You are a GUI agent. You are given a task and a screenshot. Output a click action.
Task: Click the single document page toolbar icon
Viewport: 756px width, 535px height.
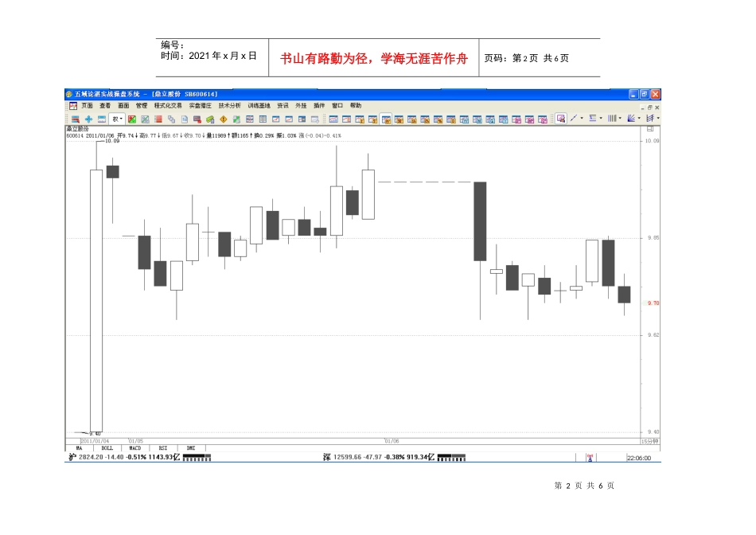pos(184,119)
